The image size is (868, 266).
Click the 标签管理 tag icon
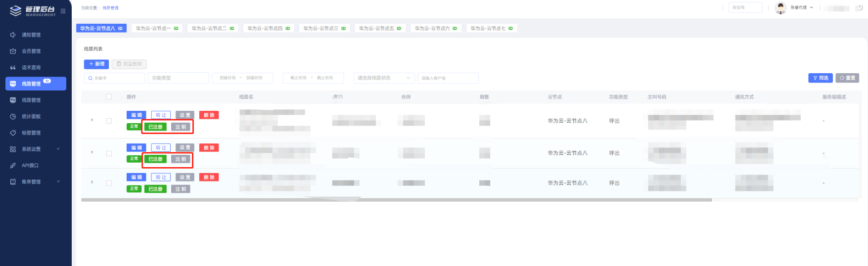pos(13,133)
